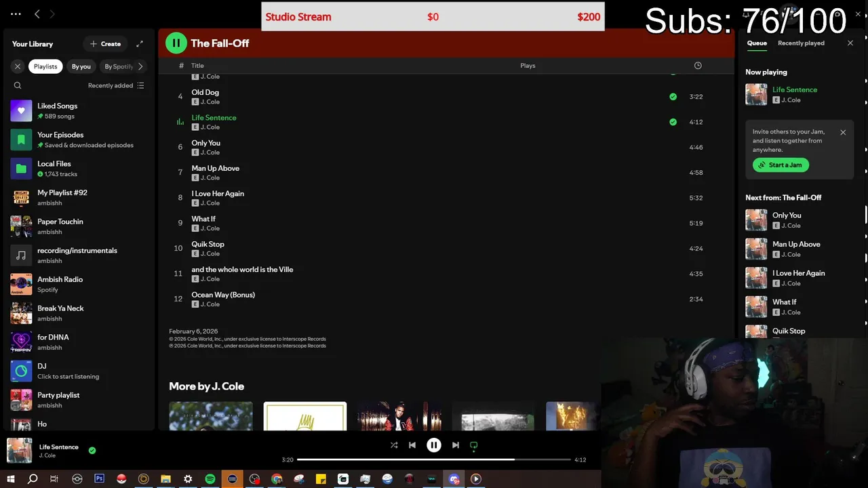Open recording/instrumentals folder playlist
Viewport: 868px width, 488px height.
pyautogui.click(x=78, y=256)
